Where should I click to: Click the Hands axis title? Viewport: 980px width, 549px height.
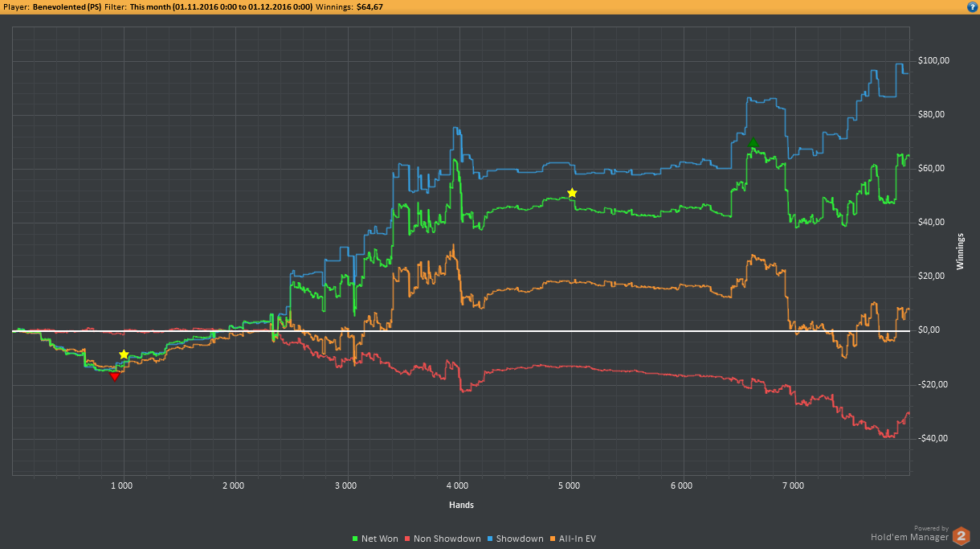click(x=461, y=505)
